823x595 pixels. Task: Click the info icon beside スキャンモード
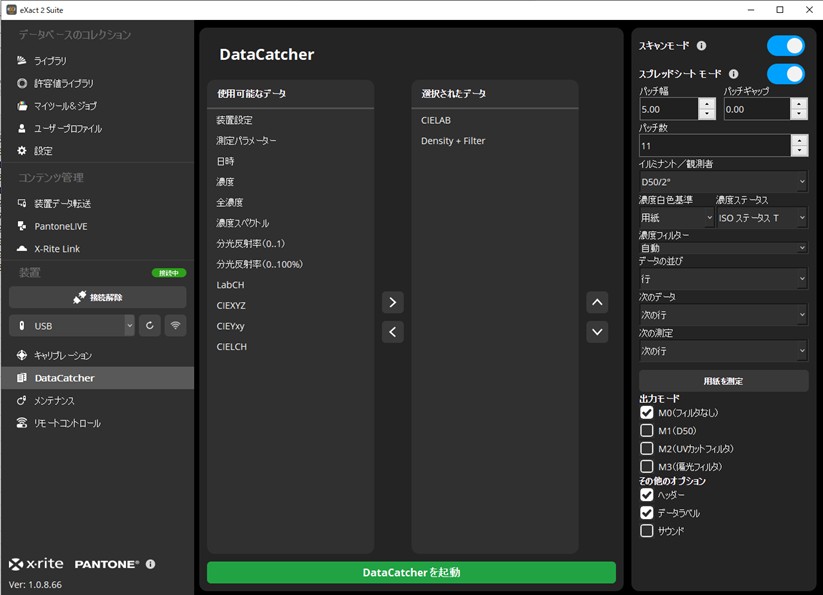click(701, 46)
